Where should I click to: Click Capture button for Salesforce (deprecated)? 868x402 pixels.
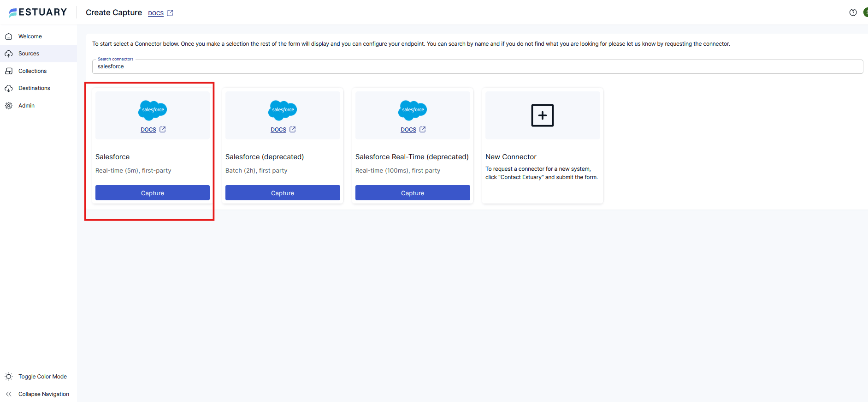[283, 193]
